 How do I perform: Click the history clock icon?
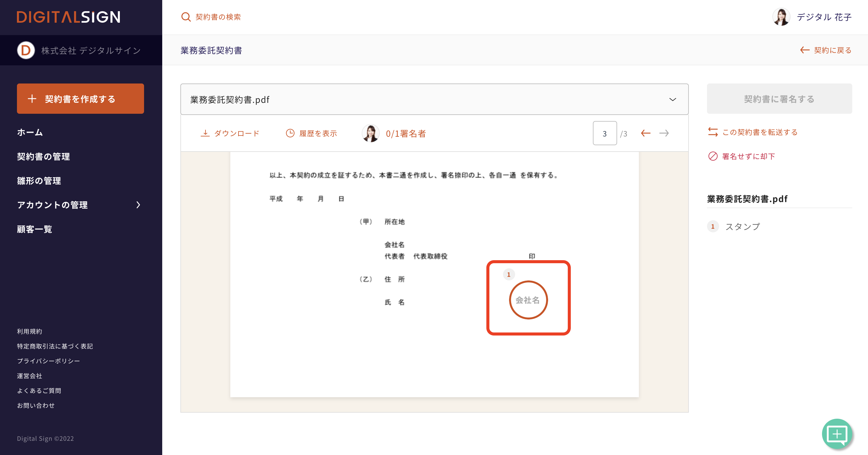click(x=290, y=133)
